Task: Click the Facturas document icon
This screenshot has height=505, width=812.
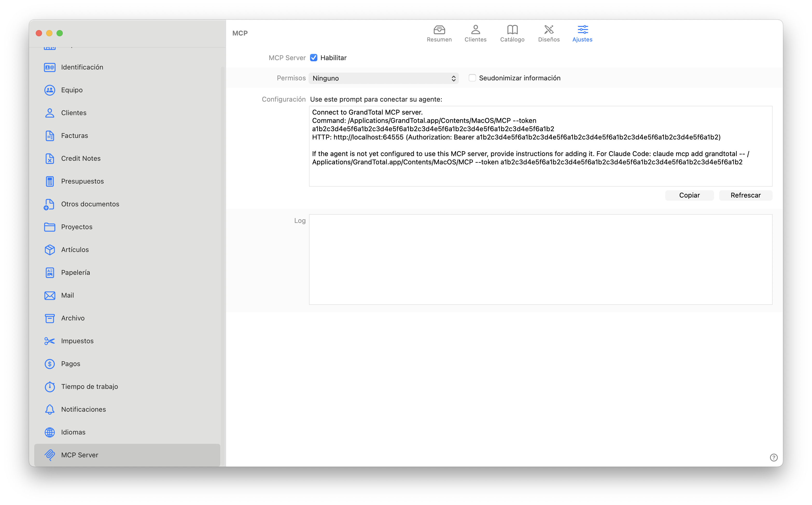Action: pos(50,136)
